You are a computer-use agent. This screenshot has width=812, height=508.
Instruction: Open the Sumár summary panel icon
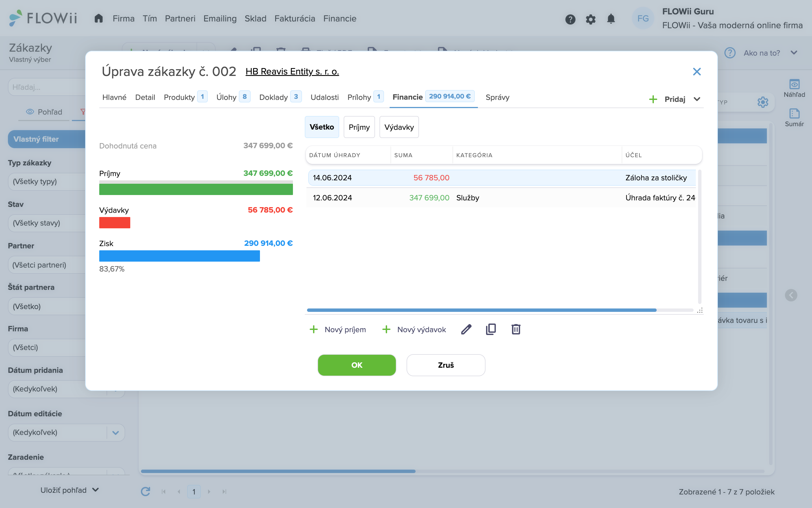click(x=794, y=113)
